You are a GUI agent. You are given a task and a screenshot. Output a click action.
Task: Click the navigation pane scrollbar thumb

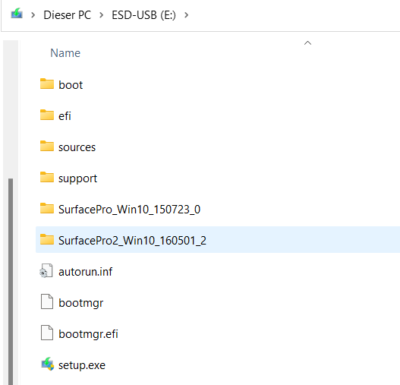pyautogui.click(x=11, y=282)
